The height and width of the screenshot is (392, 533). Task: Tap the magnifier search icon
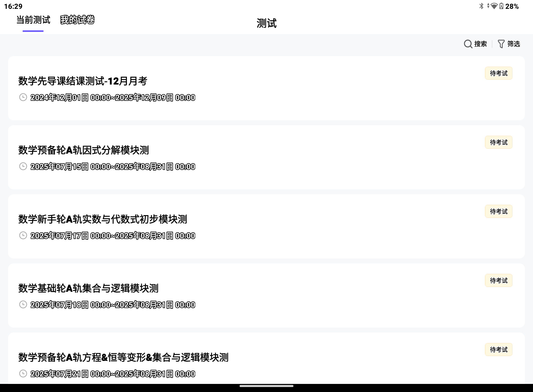click(x=468, y=44)
